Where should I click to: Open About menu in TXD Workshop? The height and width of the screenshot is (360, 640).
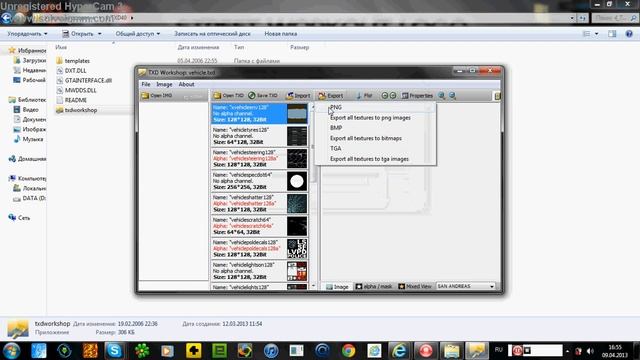[x=186, y=84]
